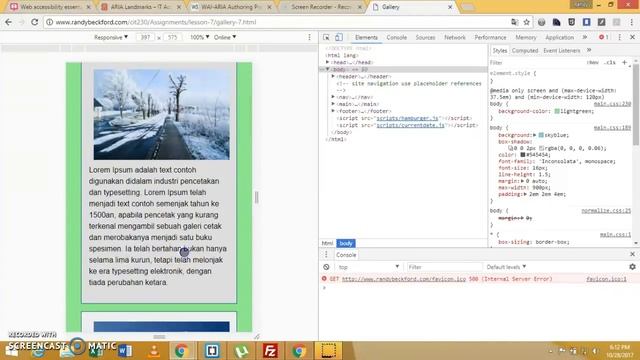Click the browser reload button
The height and width of the screenshot is (360, 640).
click(34, 22)
